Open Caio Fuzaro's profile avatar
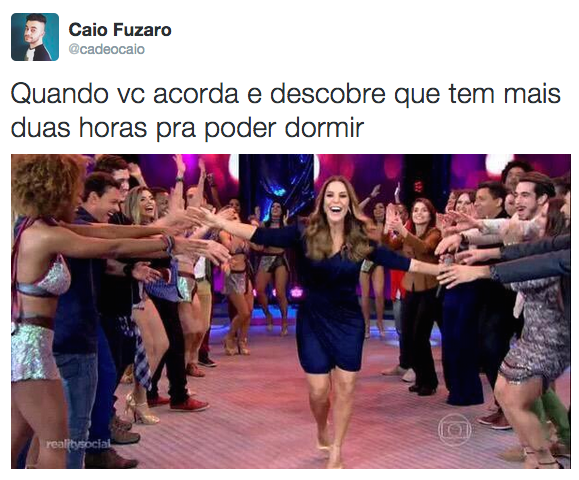Screen dimensions: 579x480 35,37
